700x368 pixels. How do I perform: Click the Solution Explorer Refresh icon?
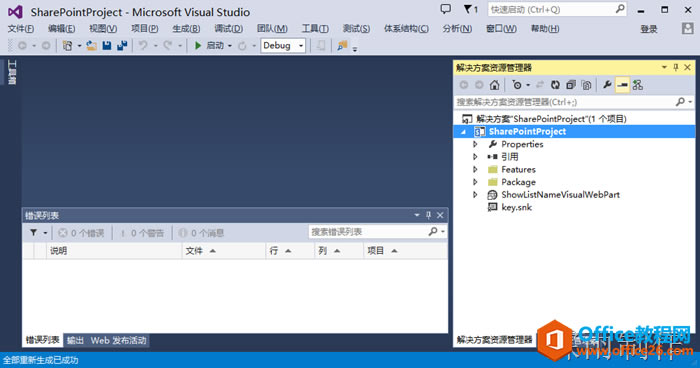(x=555, y=85)
